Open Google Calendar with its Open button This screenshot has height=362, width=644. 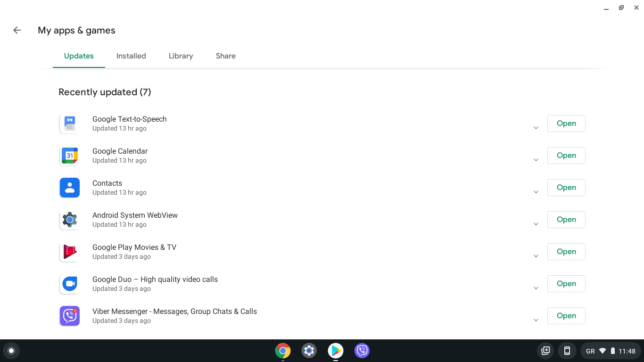[x=566, y=156]
